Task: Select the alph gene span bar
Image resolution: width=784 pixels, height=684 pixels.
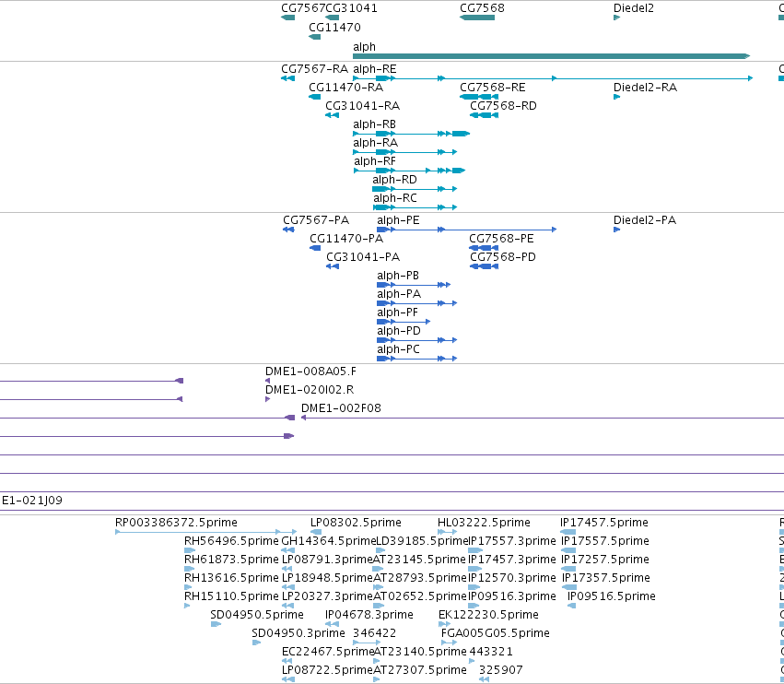Action: [552, 56]
